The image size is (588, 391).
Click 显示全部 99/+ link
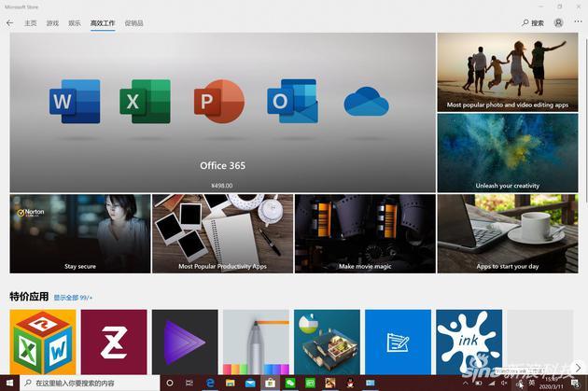click(x=73, y=298)
